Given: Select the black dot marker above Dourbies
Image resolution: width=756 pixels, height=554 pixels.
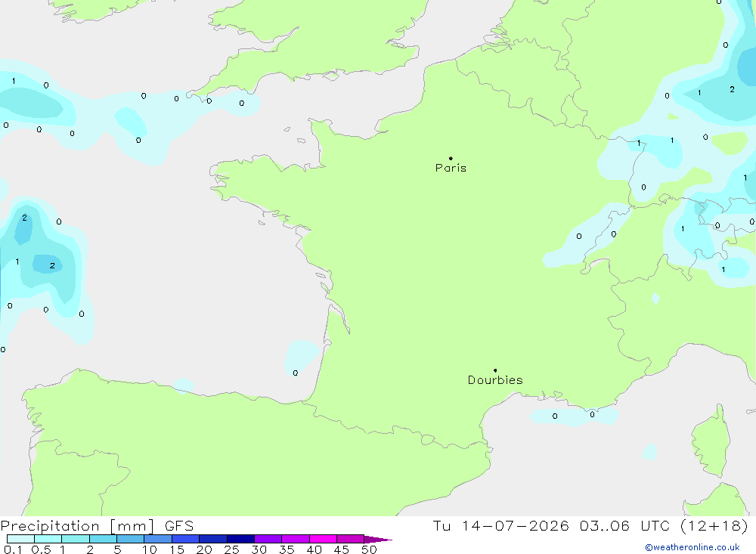Looking at the screenshot, I should click(x=495, y=370).
